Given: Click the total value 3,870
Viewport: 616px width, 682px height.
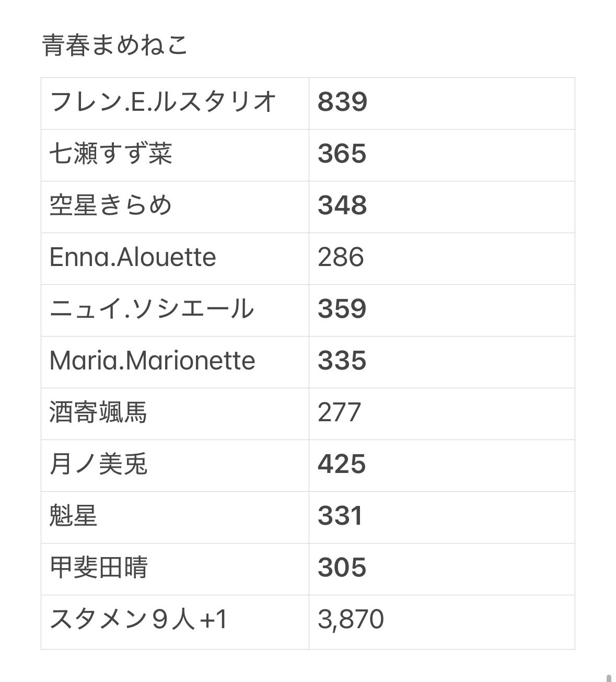Looking at the screenshot, I should click(x=351, y=620).
